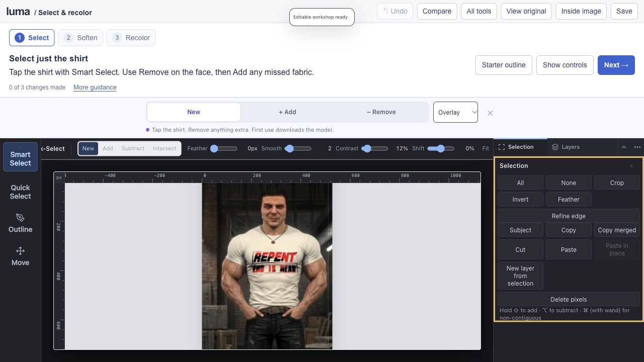This screenshot has height=362, width=644.
Task: Open the More guidance link
Action: click(95, 87)
